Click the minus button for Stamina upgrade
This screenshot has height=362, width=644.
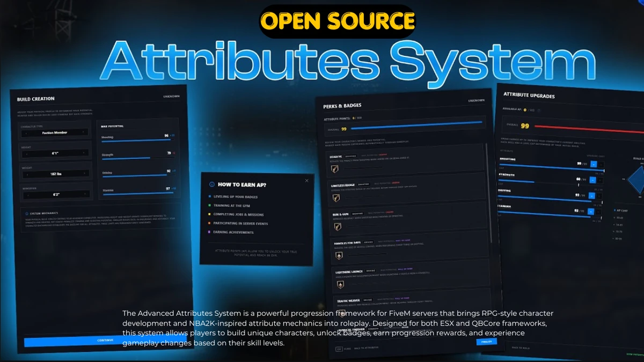[591, 211]
